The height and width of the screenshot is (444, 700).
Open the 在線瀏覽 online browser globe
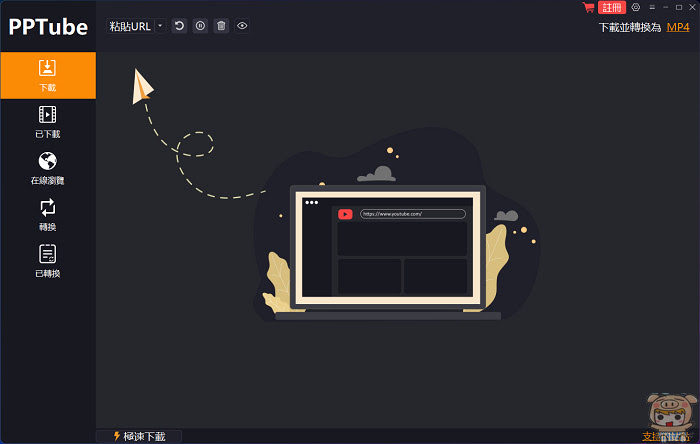coord(48,168)
